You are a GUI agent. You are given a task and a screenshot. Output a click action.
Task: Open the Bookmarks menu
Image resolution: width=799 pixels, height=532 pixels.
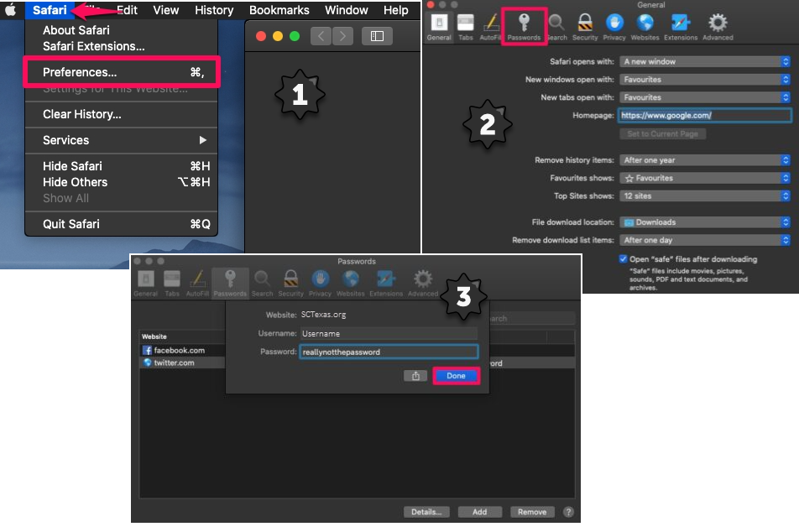[x=279, y=10]
